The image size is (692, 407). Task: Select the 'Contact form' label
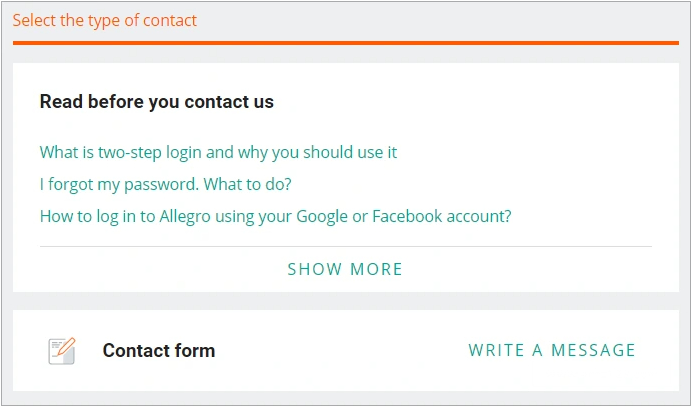pos(158,350)
